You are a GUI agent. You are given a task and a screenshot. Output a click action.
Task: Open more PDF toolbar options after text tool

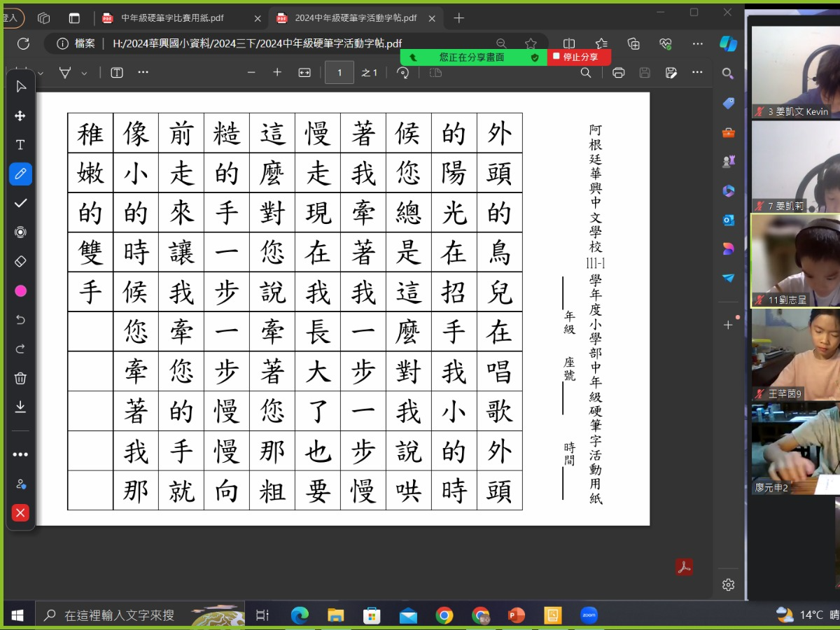click(x=143, y=72)
